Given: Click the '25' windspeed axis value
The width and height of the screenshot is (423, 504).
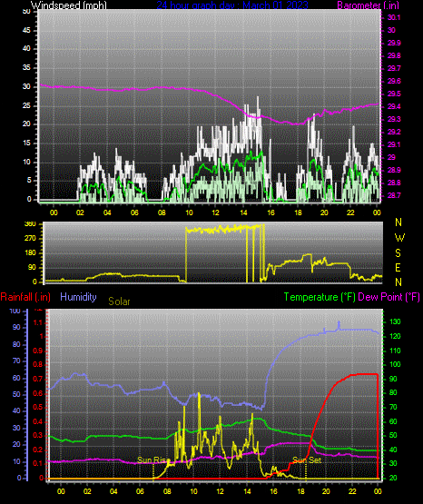Looking at the screenshot, I should (x=26, y=105).
